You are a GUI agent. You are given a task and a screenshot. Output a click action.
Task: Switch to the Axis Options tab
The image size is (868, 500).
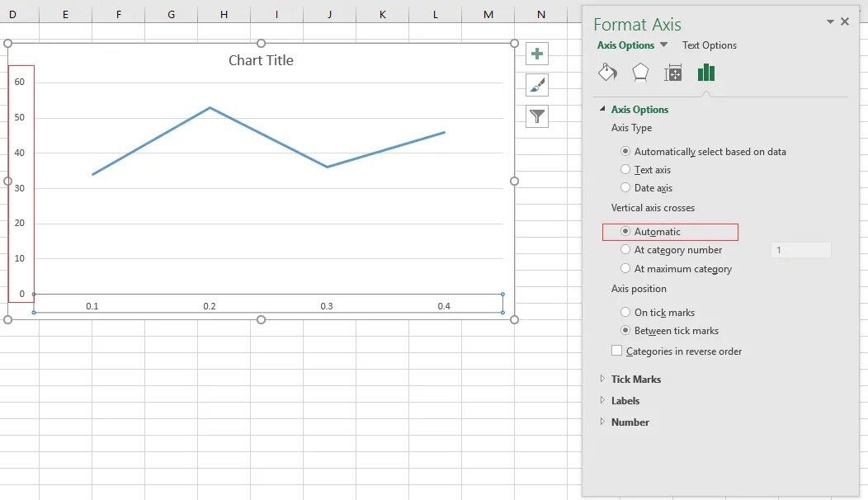tap(625, 45)
